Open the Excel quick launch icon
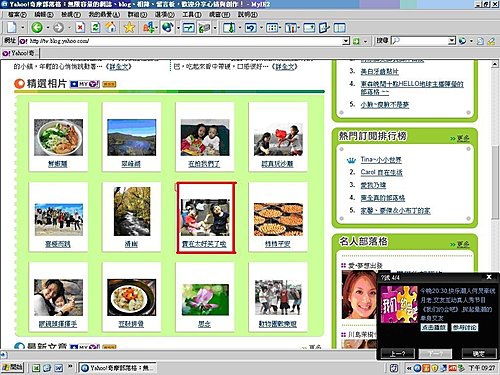Viewport: 500px width, 375px height. pos(36,368)
